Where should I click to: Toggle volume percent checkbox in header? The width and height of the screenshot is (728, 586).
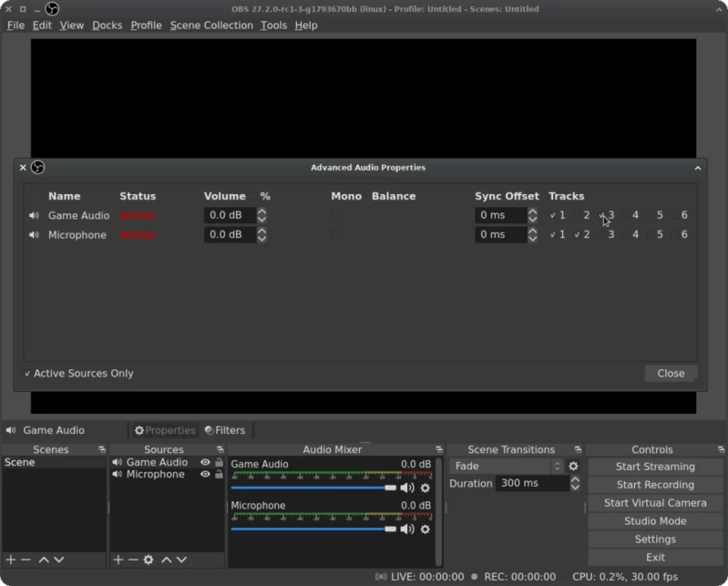pos(254,197)
